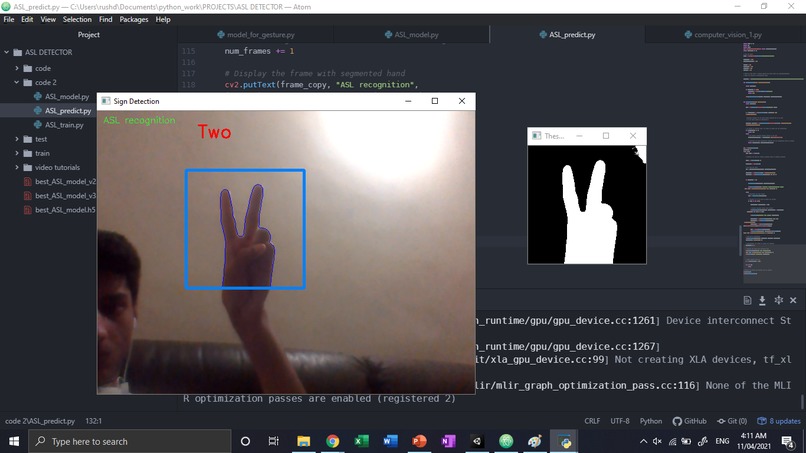Open GitHub panel from status bar
This screenshot has height=453, width=806.
tap(690, 421)
